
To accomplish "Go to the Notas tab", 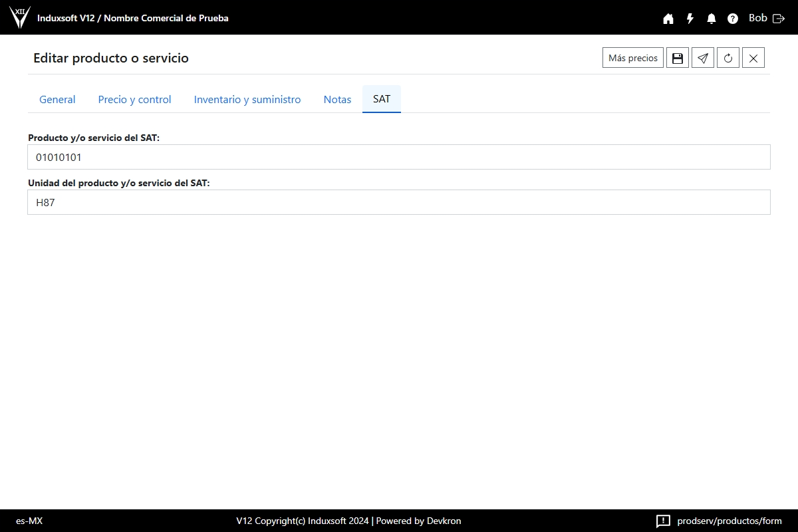I will tap(337, 99).
